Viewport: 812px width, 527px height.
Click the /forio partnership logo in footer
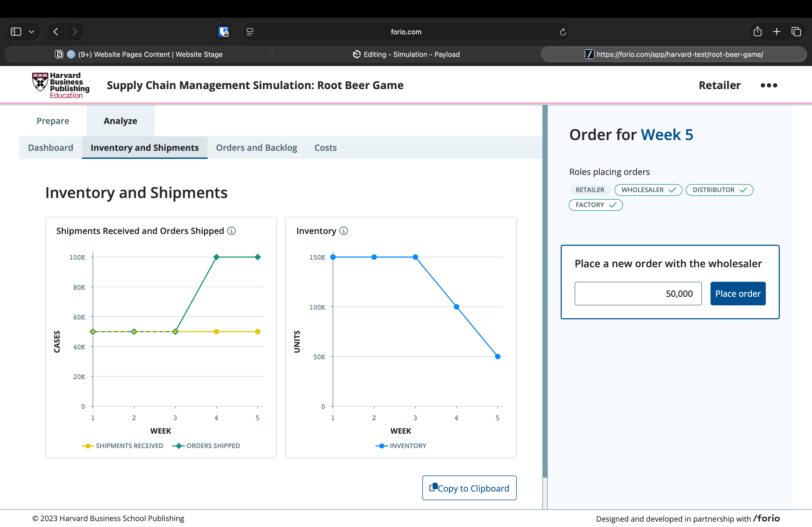tap(766, 518)
